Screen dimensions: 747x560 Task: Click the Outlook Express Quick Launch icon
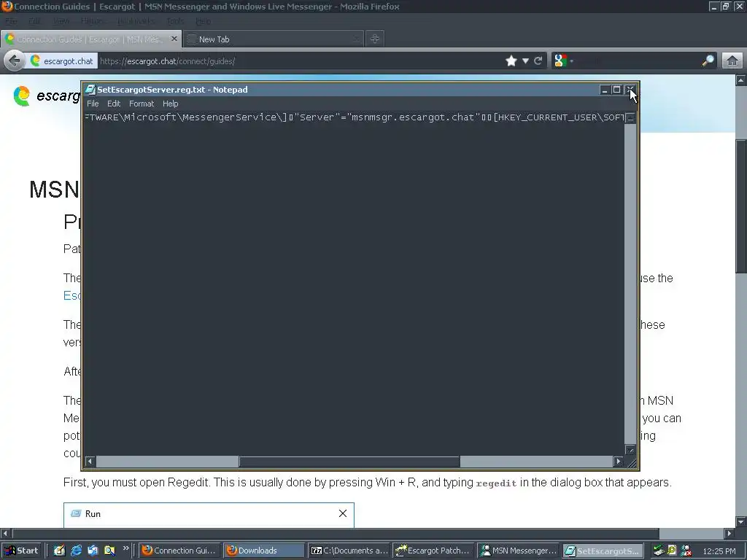coord(93,551)
